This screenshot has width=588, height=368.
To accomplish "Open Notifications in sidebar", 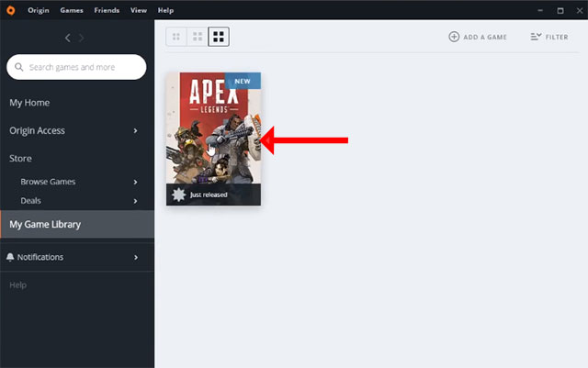I will pos(40,257).
